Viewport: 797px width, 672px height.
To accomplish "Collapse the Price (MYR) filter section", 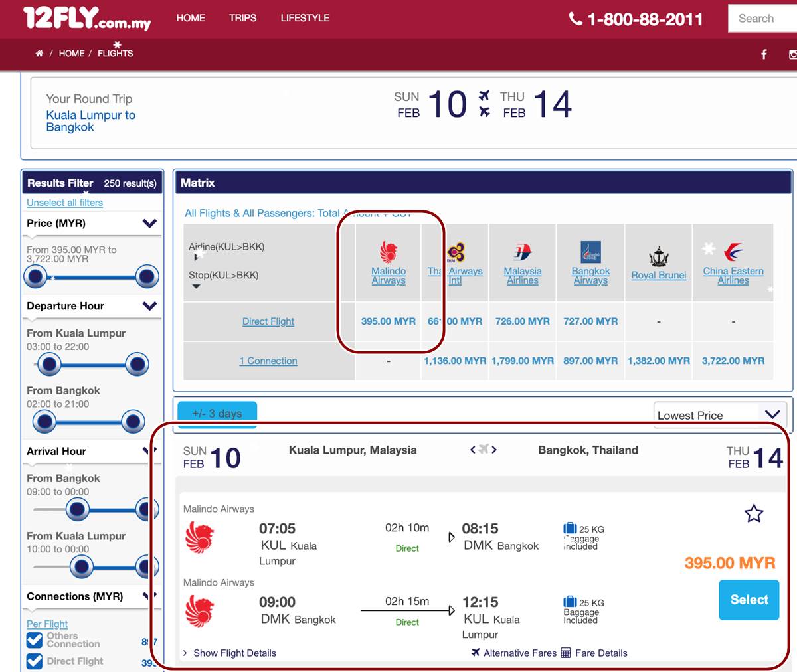I will (x=149, y=223).
